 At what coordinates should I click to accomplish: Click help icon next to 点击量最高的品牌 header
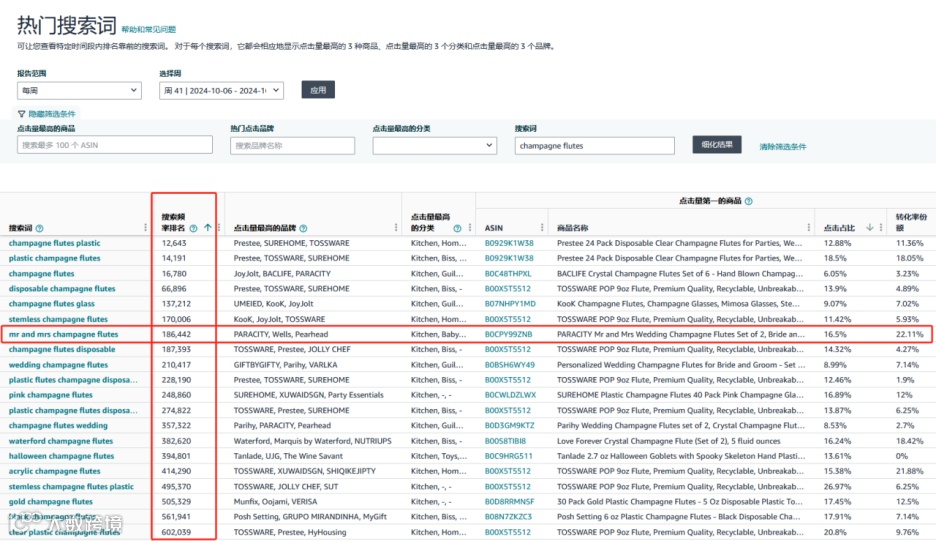click(303, 228)
